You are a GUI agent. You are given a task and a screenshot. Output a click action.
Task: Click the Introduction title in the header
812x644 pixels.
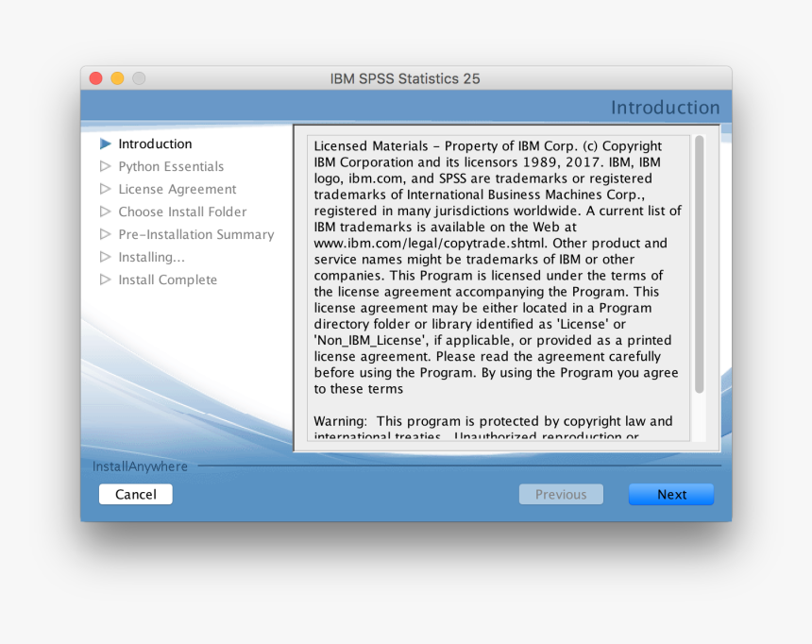(666, 107)
